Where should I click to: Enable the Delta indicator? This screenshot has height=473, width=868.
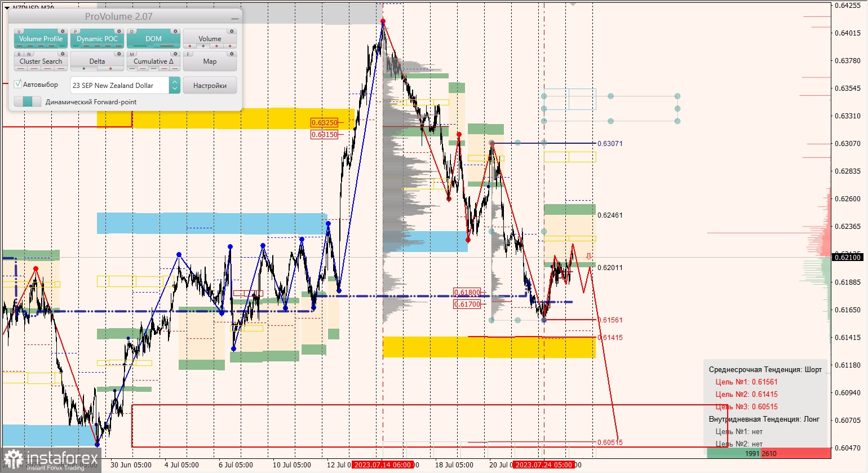pyautogui.click(x=97, y=61)
